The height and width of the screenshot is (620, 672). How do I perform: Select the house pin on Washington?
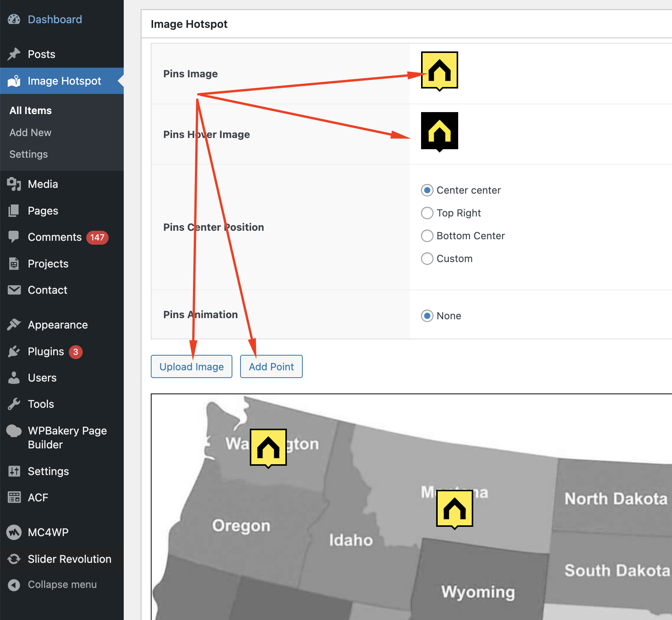pos(268,448)
